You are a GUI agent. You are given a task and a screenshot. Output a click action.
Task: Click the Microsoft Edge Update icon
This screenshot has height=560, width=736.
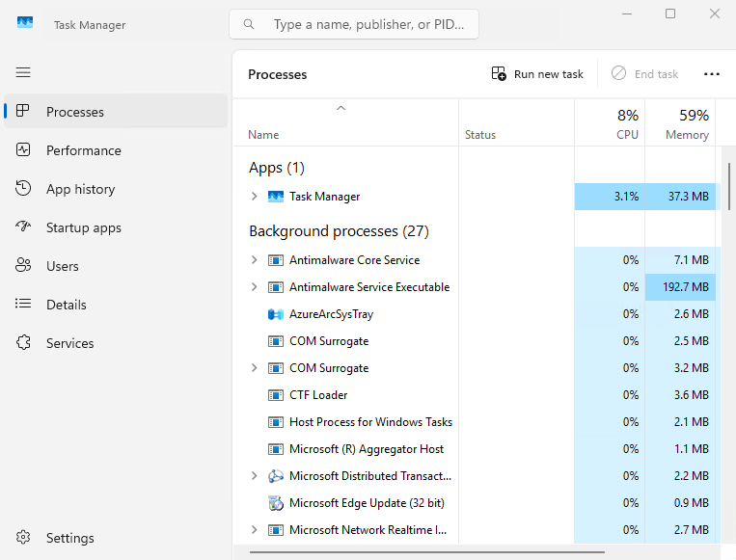pyautogui.click(x=276, y=503)
